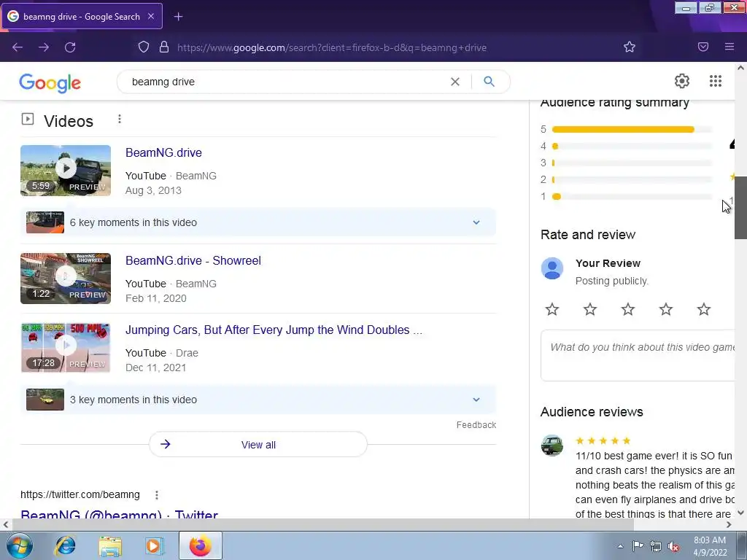Open the muted volume tray icon

(x=673, y=546)
